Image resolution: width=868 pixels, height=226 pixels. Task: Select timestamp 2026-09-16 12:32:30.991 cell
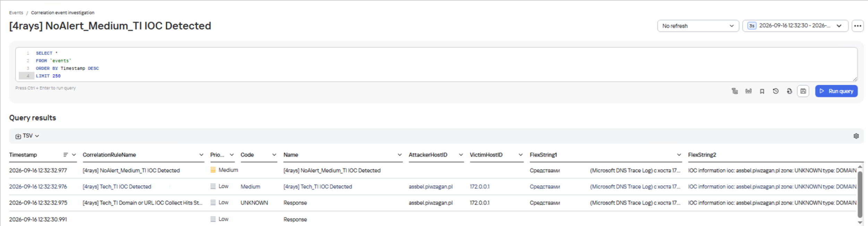pos(38,219)
